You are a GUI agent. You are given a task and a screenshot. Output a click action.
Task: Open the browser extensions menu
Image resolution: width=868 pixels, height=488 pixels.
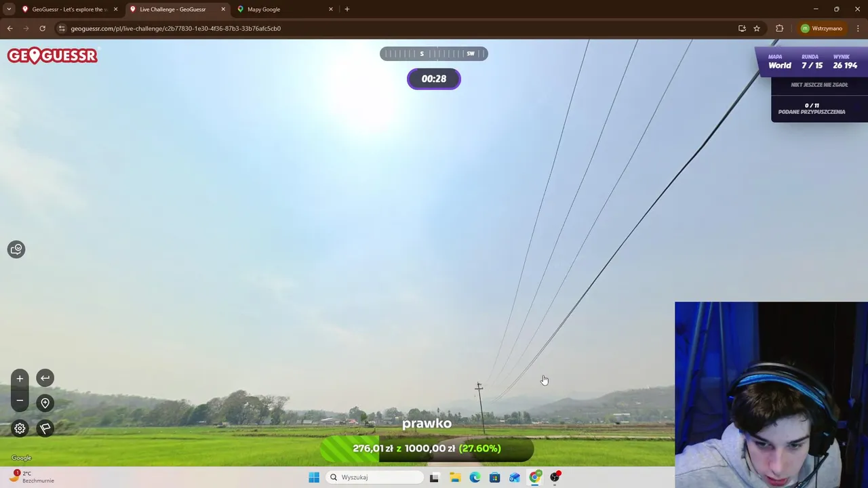pos(779,28)
